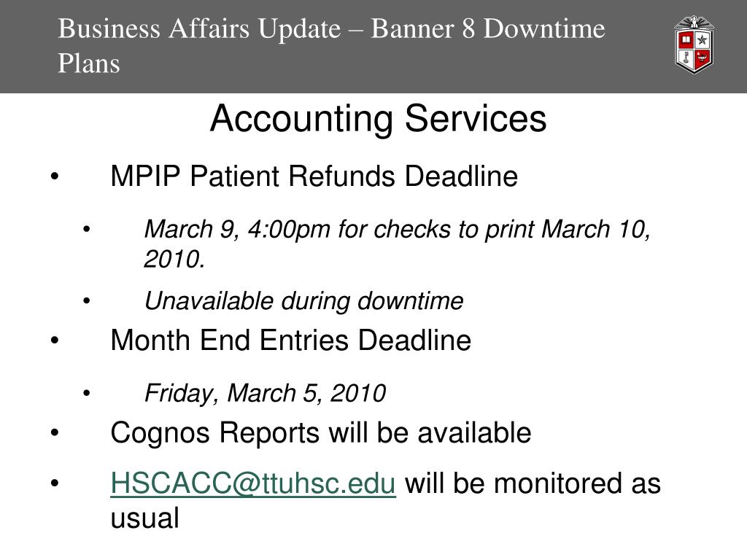The height and width of the screenshot is (560, 747).
Task: Click the word 'Plans' in header title
Action: click(88, 64)
